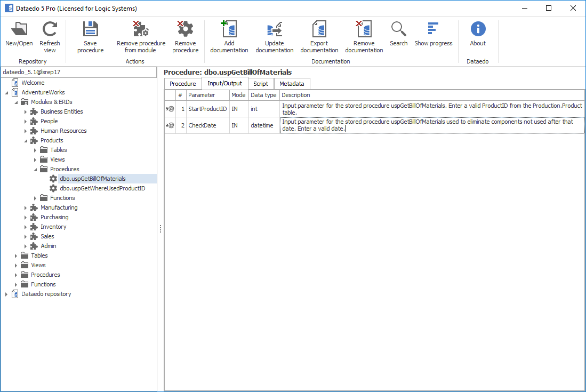Select the Welcome item in tree
The height and width of the screenshot is (392, 586).
[x=33, y=83]
